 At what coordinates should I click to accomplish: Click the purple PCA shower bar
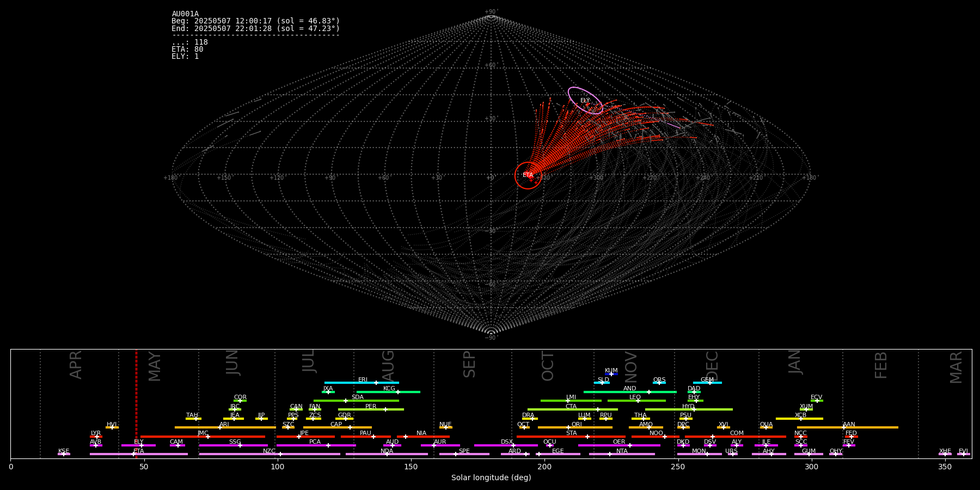(316, 445)
